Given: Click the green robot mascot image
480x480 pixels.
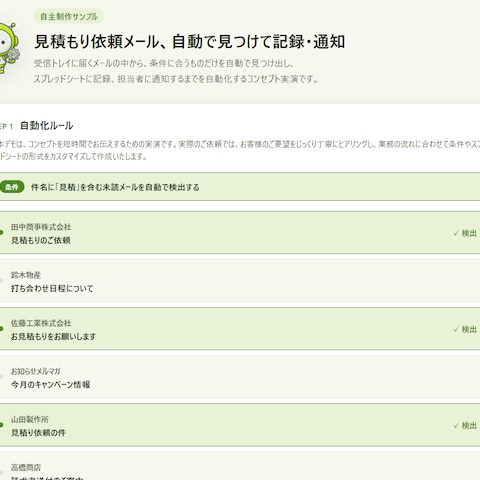Looking at the screenshot, I should tap(9, 48).
